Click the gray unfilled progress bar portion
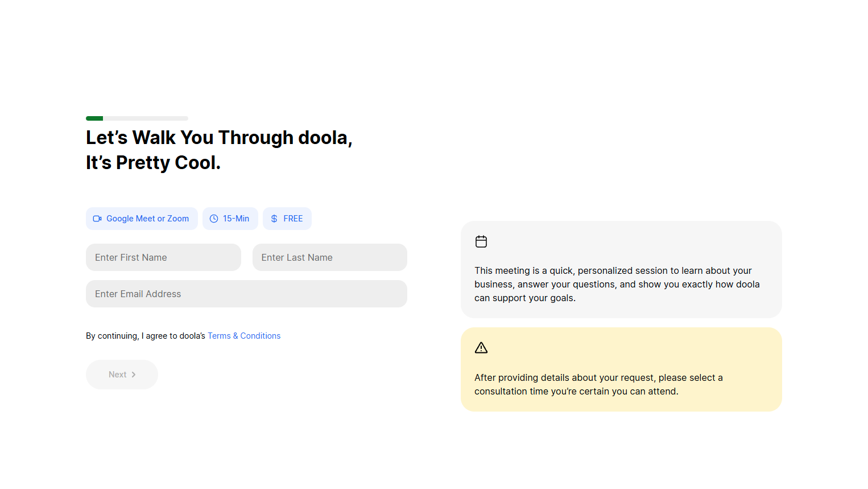This screenshot has width=868, height=489. [146, 118]
